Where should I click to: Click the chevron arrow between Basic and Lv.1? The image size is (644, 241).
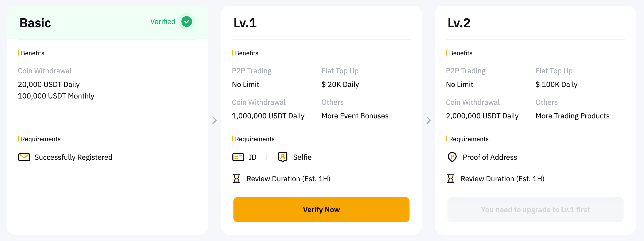tap(215, 120)
